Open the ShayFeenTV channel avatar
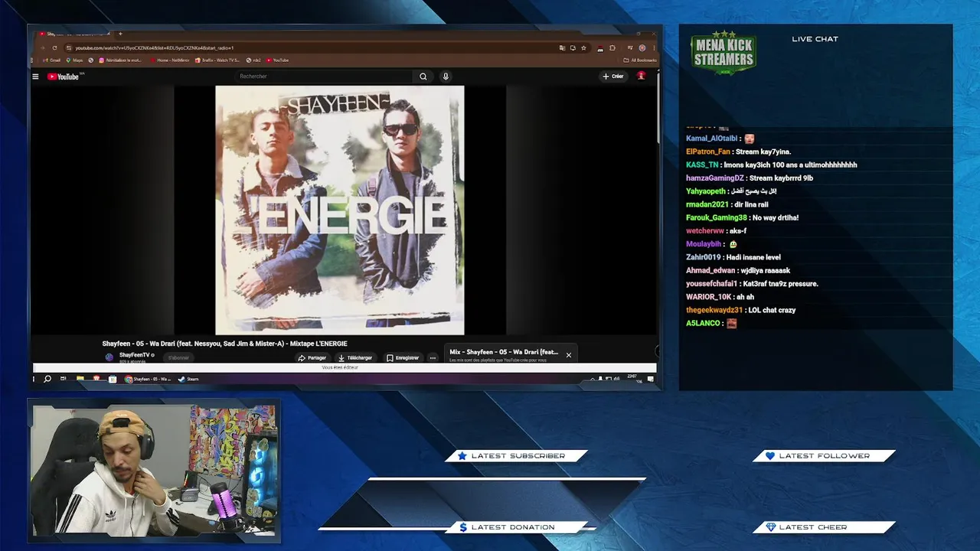980x551 pixels. pos(109,357)
